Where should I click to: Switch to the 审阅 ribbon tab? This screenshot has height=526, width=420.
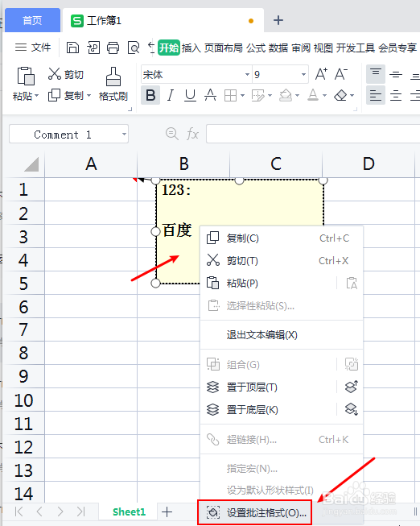pos(301,48)
